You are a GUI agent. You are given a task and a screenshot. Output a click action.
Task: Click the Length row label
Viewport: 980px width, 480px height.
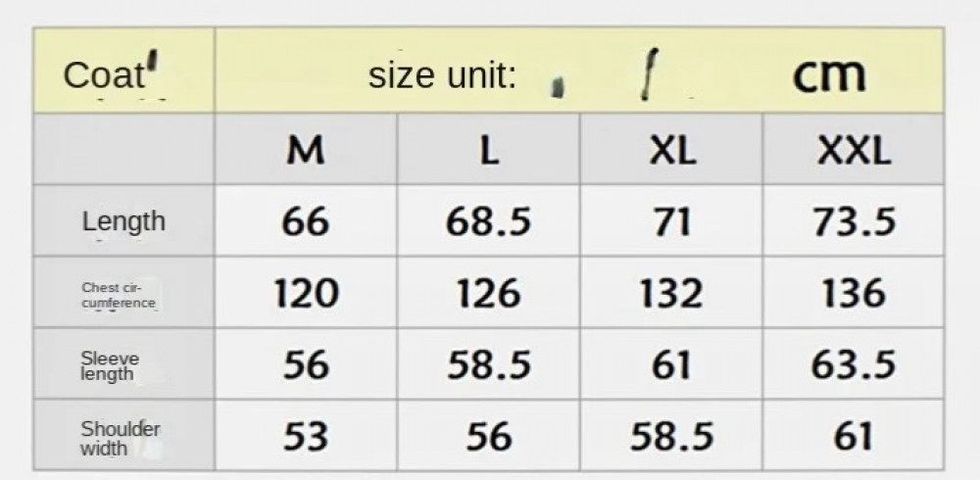pyautogui.click(x=123, y=221)
